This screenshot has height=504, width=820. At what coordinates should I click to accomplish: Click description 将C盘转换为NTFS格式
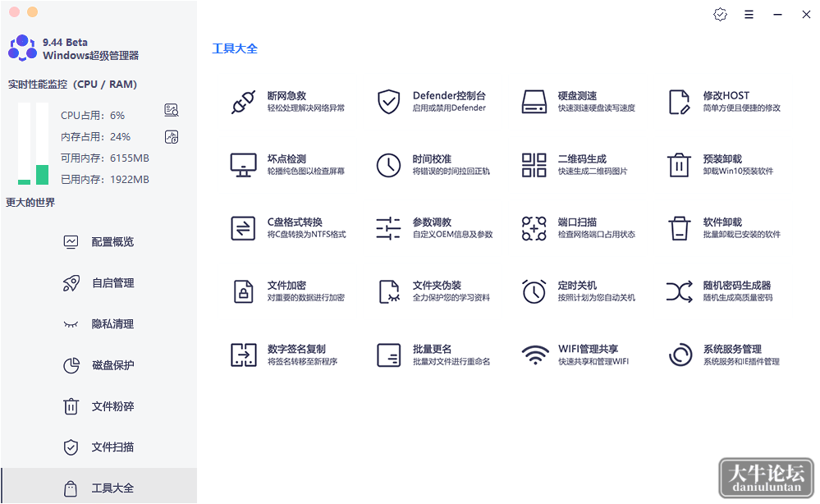pos(307,234)
